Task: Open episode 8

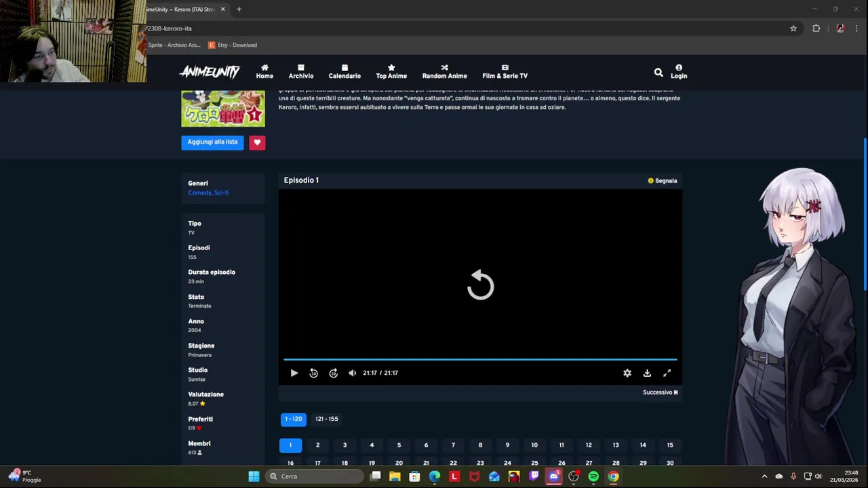Action: pyautogui.click(x=480, y=445)
